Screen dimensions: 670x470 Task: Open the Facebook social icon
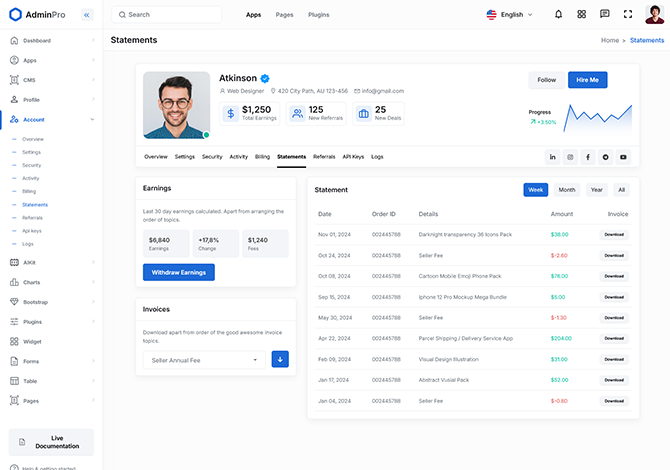588,157
